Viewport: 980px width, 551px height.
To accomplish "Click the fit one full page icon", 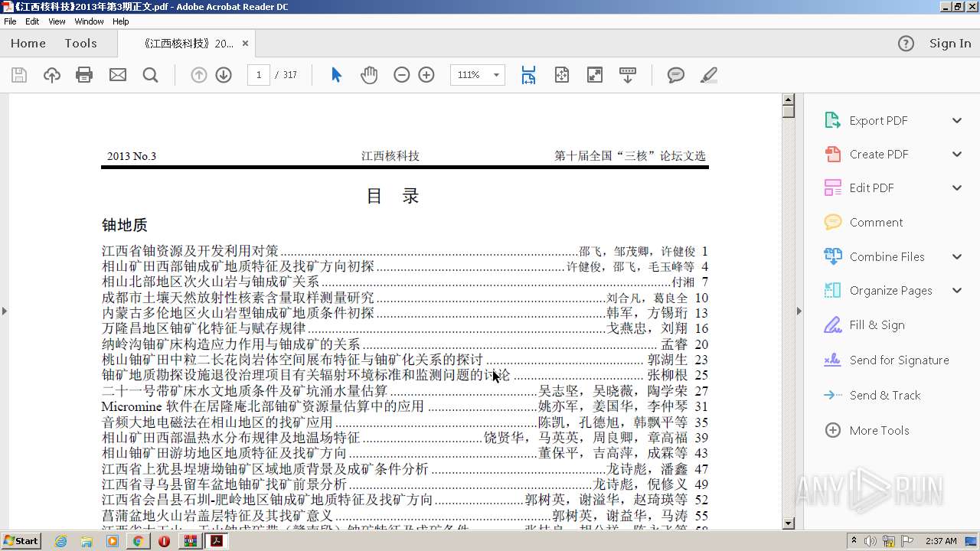I will (x=562, y=75).
